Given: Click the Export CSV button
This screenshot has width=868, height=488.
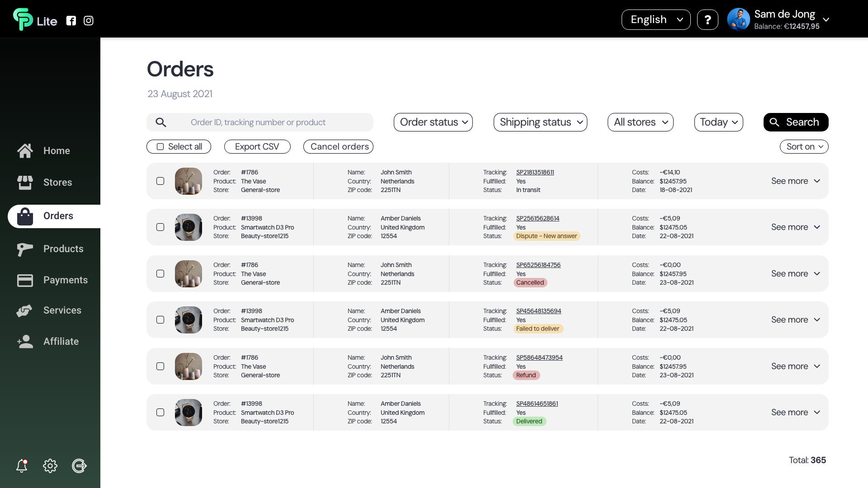Looking at the screenshot, I should point(257,147).
